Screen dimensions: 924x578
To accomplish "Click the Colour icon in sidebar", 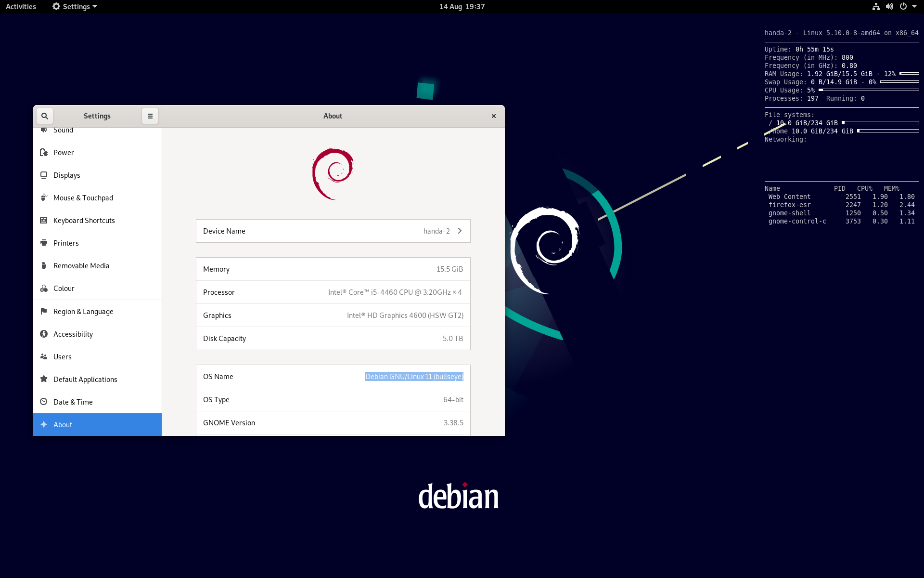I will click(x=44, y=289).
